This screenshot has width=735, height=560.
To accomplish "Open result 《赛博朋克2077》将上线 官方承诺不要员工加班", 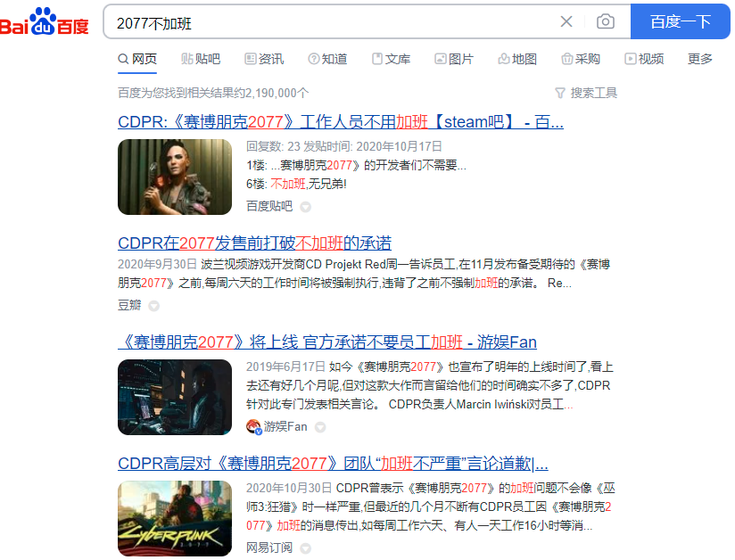I will click(x=327, y=342).
